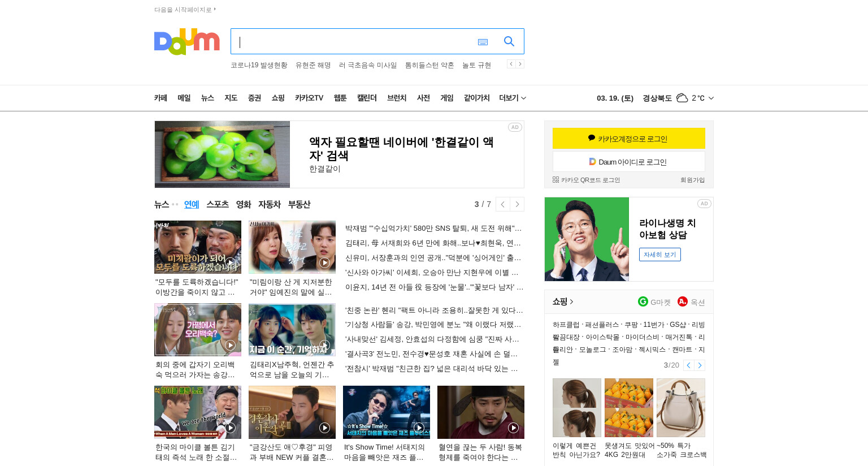Open the green apples ad image
868x466 pixels.
pyautogui.click(x=222, y=154)
